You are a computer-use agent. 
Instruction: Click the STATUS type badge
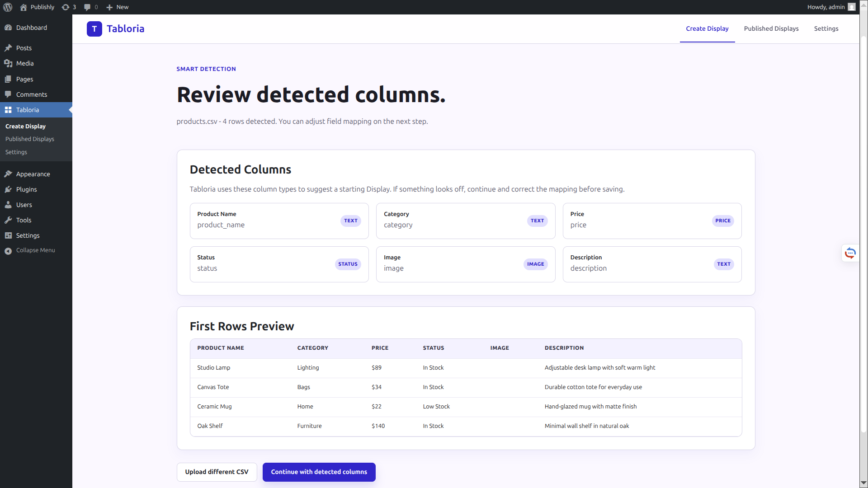[x=348, y=264]
